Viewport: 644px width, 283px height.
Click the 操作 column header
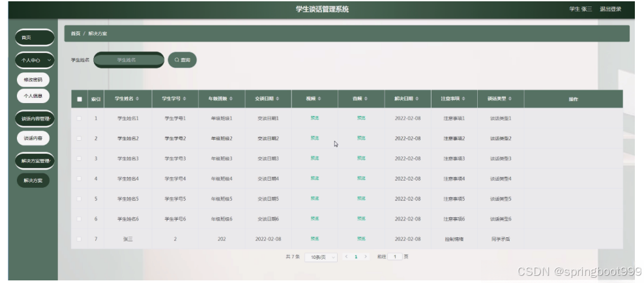574,99
